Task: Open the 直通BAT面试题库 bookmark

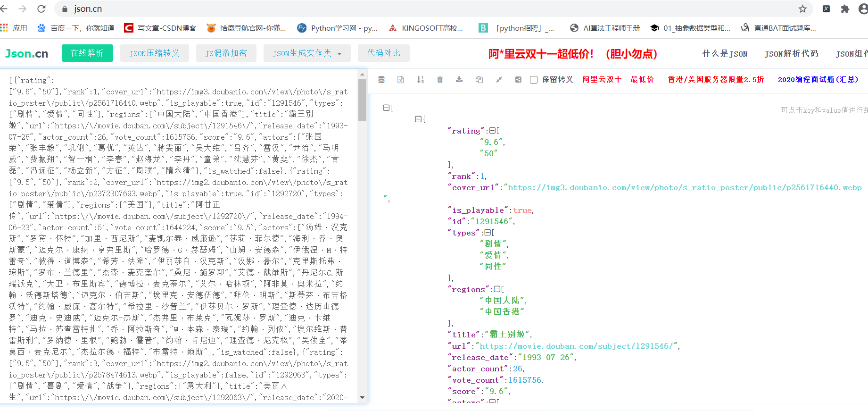Action: pyautogui.click(x=778, y=28)
